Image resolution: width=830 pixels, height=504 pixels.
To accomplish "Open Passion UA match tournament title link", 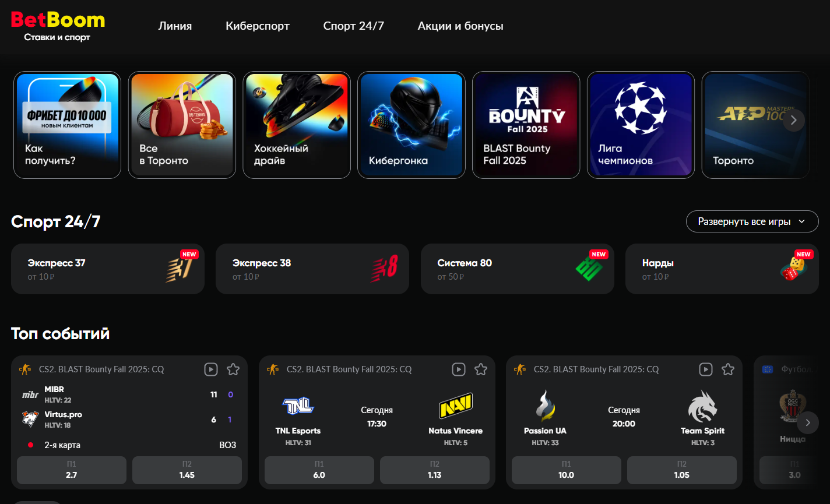I will pyautogui.click(x=596, y=369).
